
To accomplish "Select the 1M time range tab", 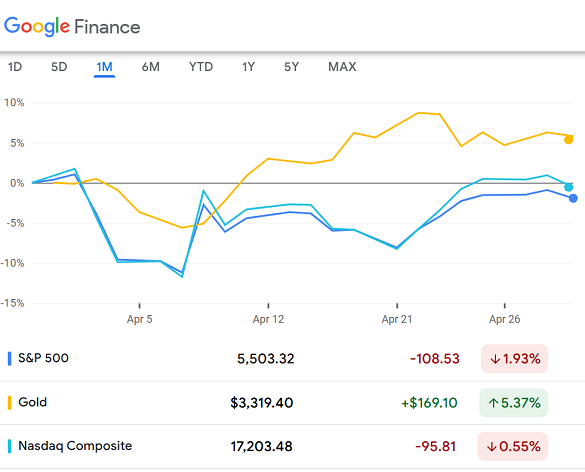I will coord(104,67).
